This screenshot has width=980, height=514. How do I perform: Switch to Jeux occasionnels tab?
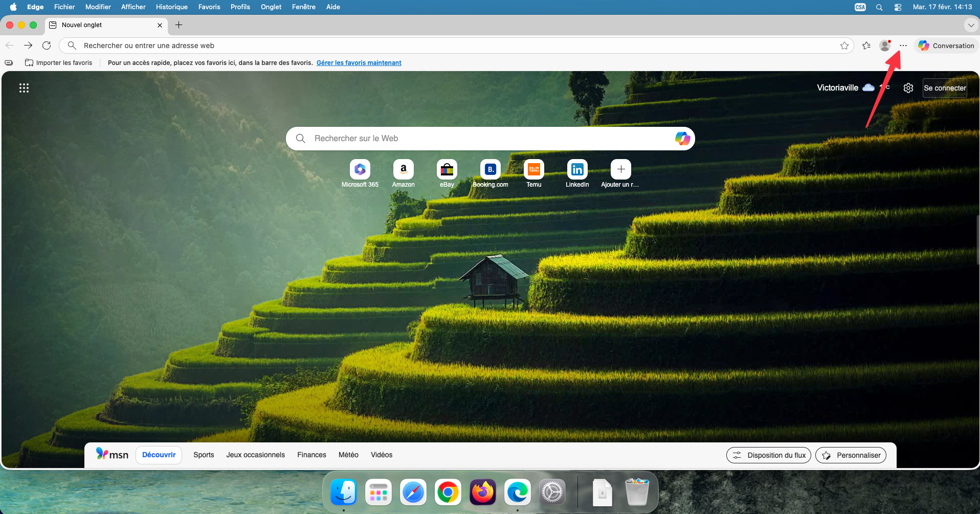click(255, 455)
